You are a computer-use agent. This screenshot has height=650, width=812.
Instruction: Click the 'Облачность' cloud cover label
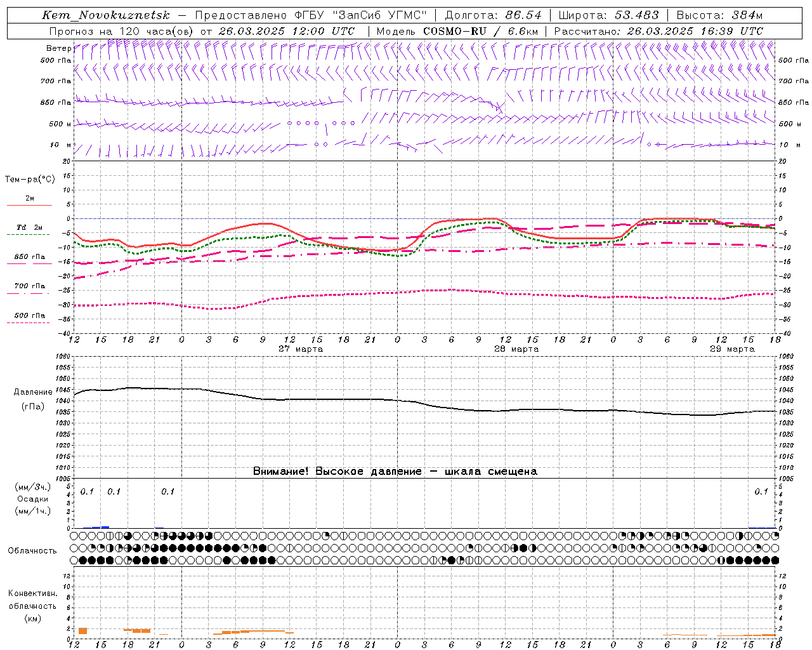click(x=32, y=551)
